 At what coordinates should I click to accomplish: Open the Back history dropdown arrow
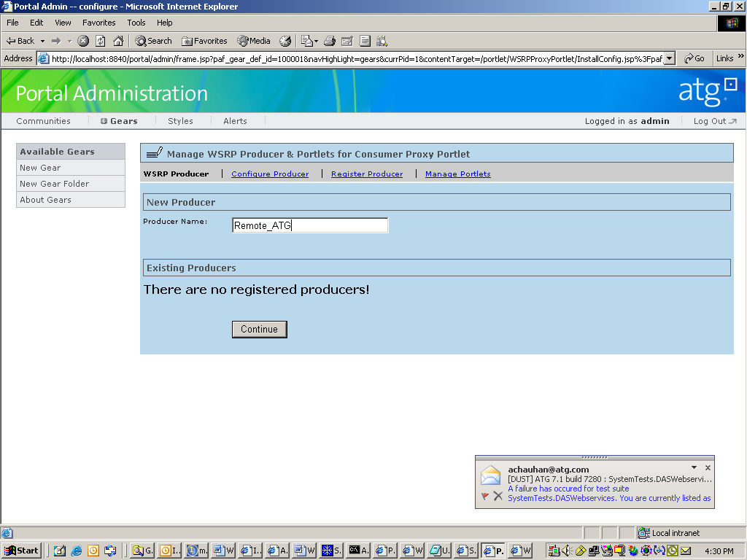(42, 41)
